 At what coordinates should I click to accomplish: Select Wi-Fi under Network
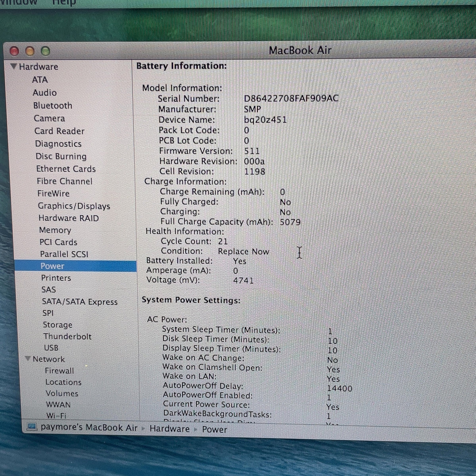[56, 416]
